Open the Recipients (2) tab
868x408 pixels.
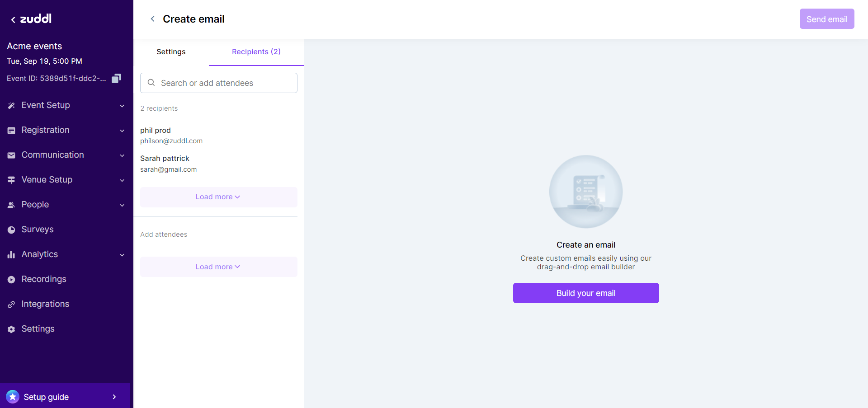click(256, 52)
